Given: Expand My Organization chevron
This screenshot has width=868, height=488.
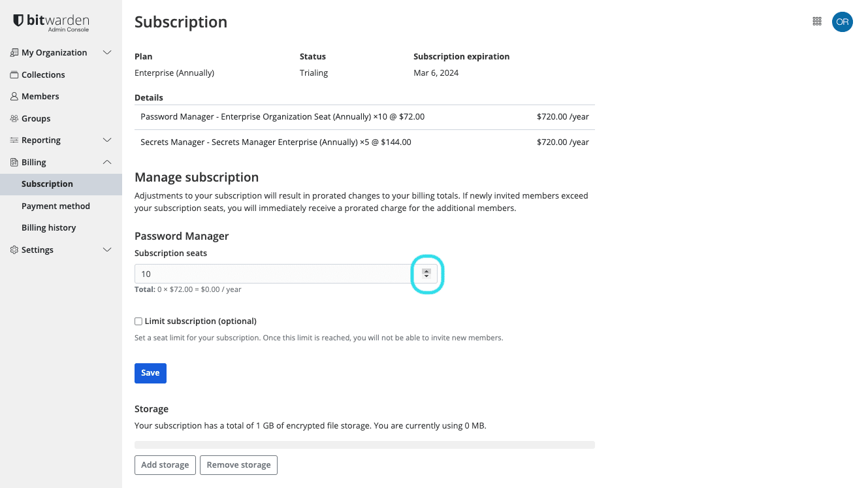Looking at the screenshot, I should click(108, 53).
